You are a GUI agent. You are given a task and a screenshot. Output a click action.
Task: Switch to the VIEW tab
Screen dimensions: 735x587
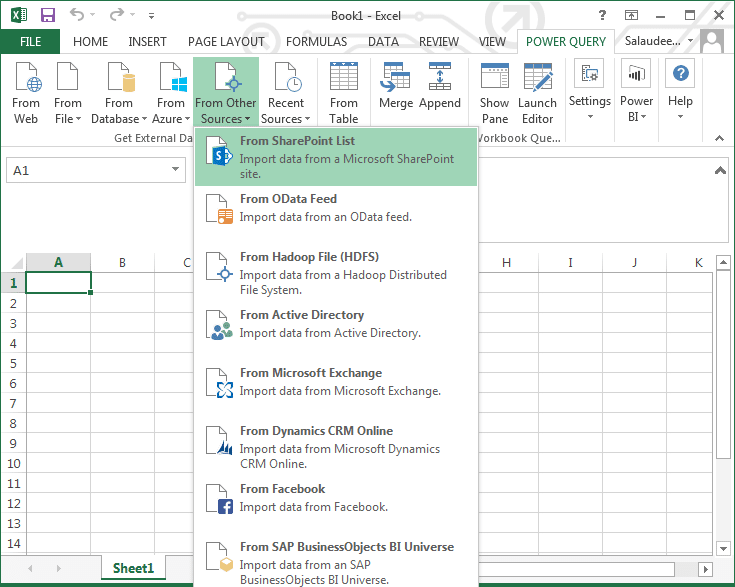pyautogui.click(x=492, y=42)
